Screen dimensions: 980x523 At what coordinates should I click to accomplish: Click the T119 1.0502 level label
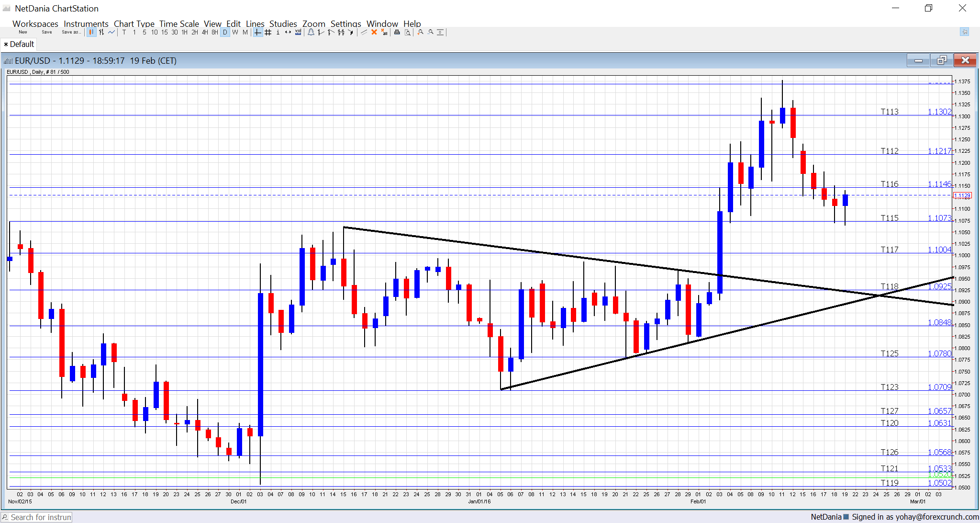click(916, 483)
